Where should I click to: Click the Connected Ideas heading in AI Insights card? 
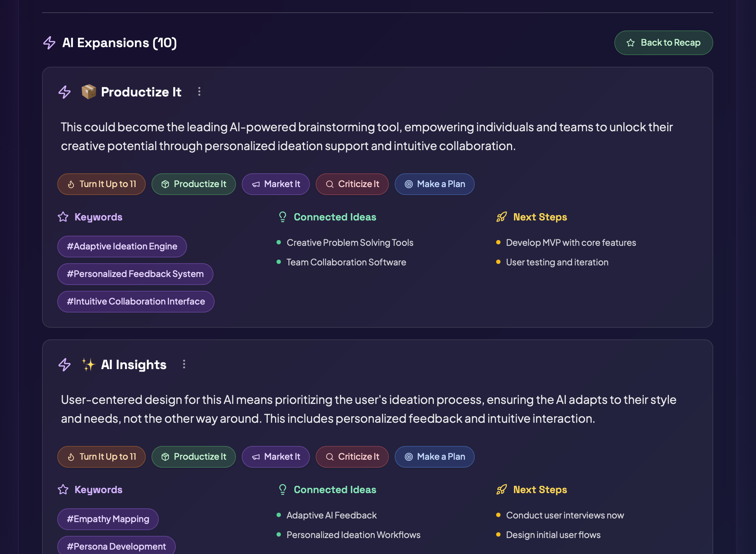coord(335,489)
